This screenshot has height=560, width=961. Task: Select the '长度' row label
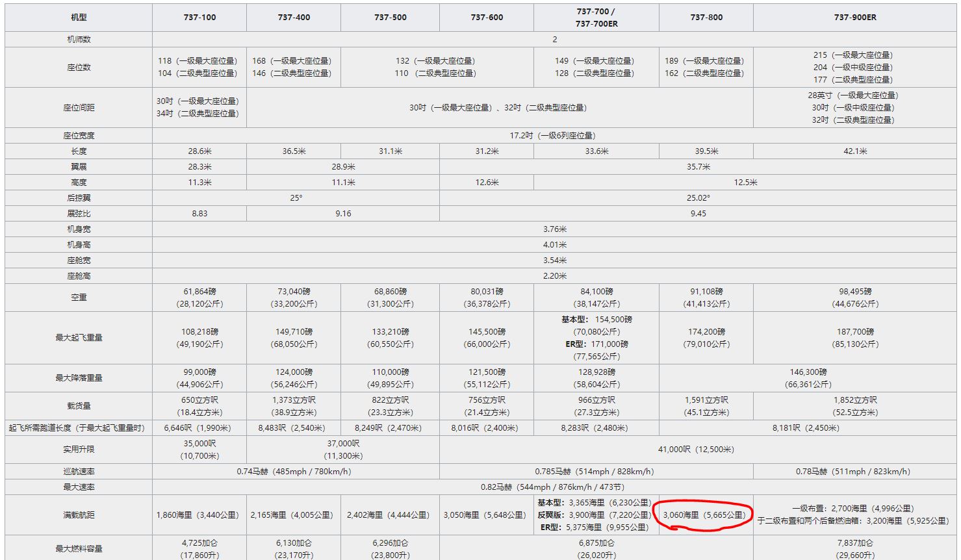click(x=79, y=151)
